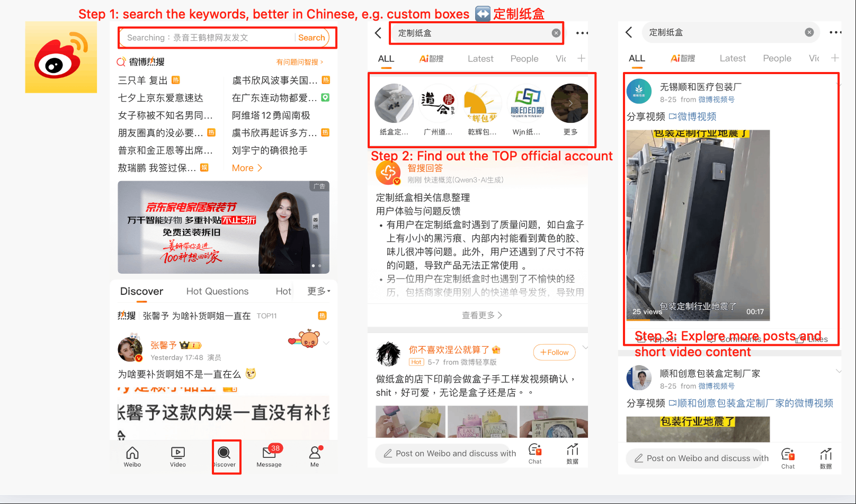Open Hot Questions tab

coord(217,291)
